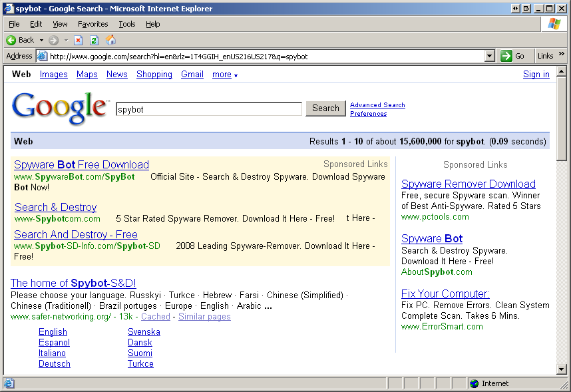
Task: Open 'Search And Destroy - Free' link
Action: (x=76, y=235)
